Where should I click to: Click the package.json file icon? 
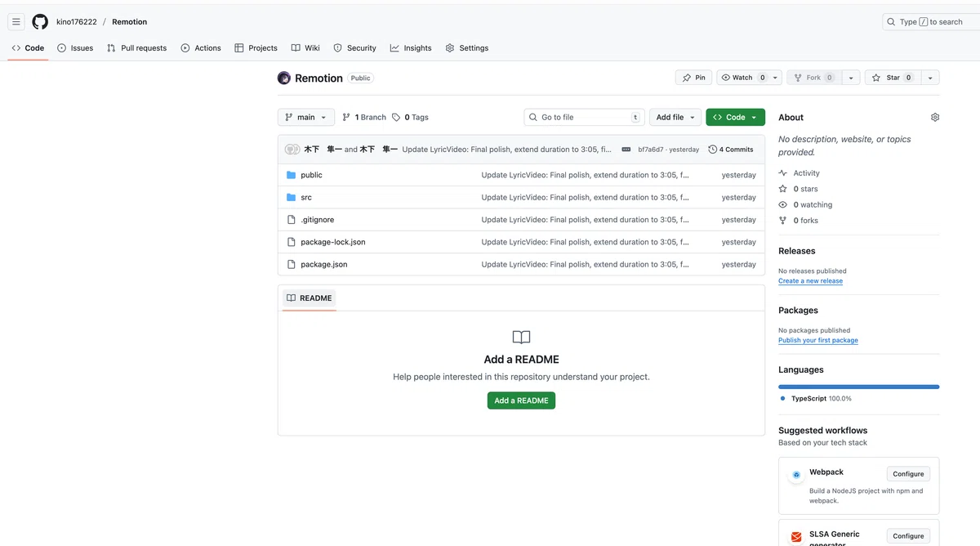pyautogui.click(x=292, y=265)
